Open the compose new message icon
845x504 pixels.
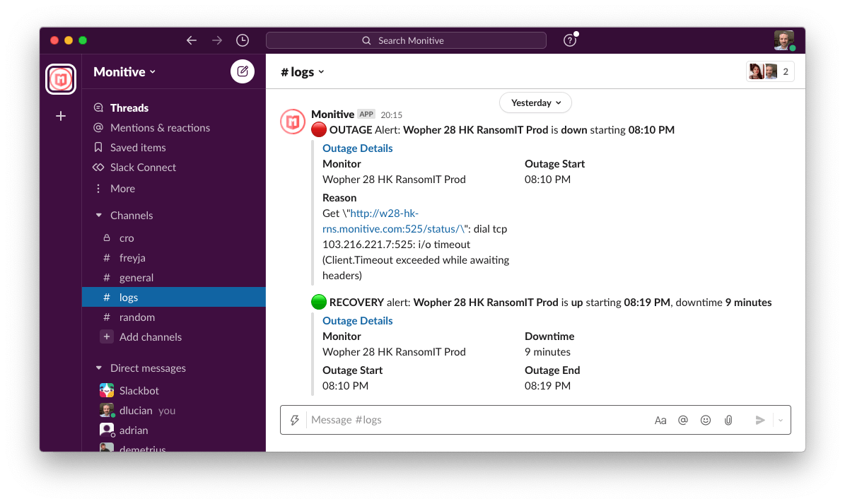click(242, 71)
